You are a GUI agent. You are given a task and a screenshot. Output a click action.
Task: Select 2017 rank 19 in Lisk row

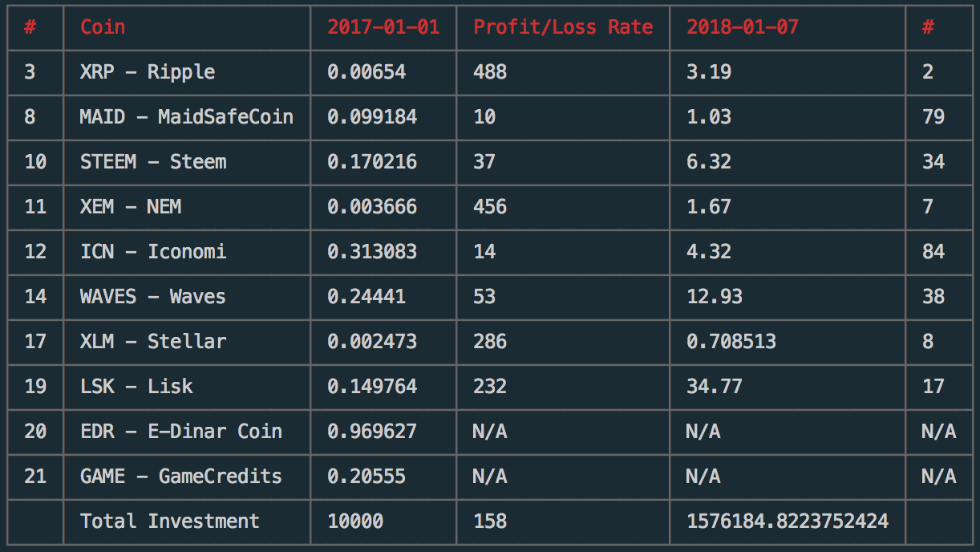[x=35, y=387]
